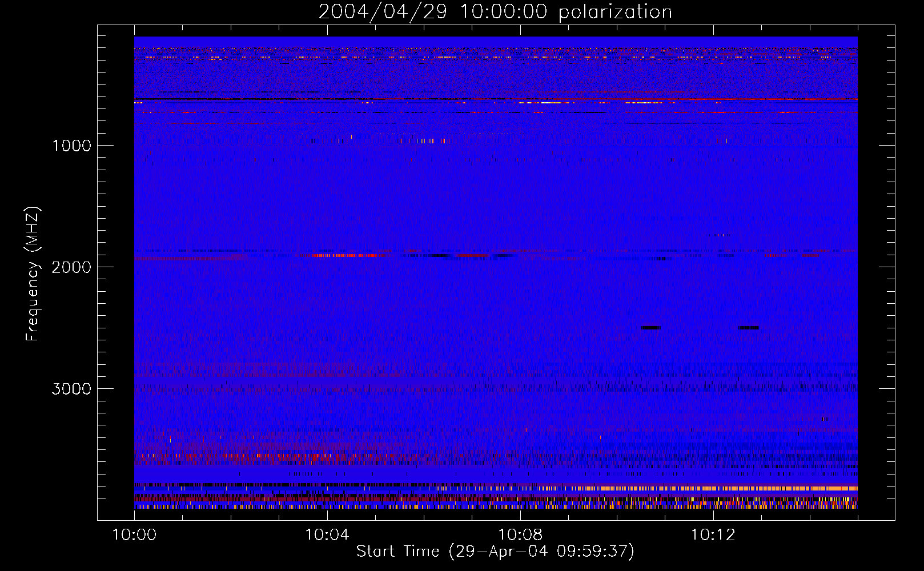Viewport: 924px width, 571px height.
Task: Click the "10:04" time tick label
Action: 327,534
